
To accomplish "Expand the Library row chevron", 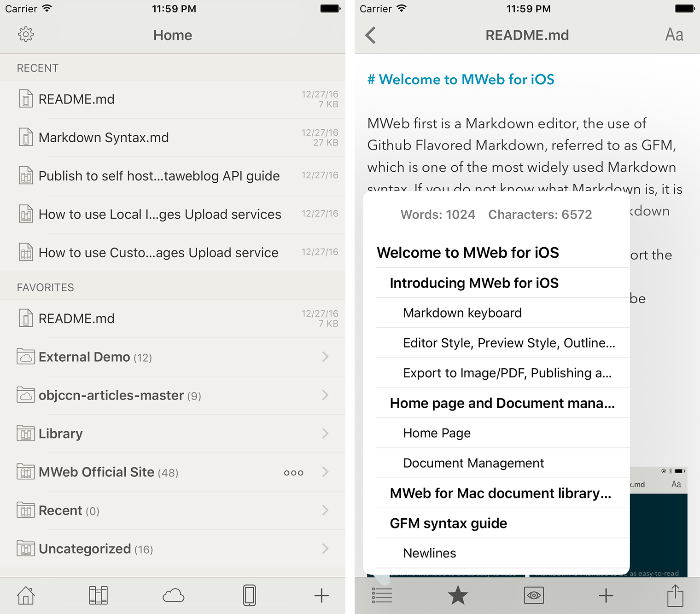I will [326, 434].
